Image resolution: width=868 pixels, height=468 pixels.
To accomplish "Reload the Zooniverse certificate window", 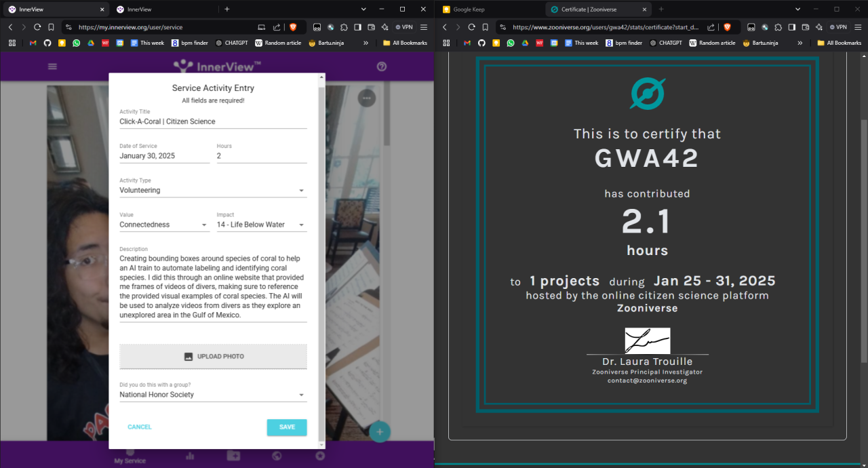I will click(x=471, y=27).
